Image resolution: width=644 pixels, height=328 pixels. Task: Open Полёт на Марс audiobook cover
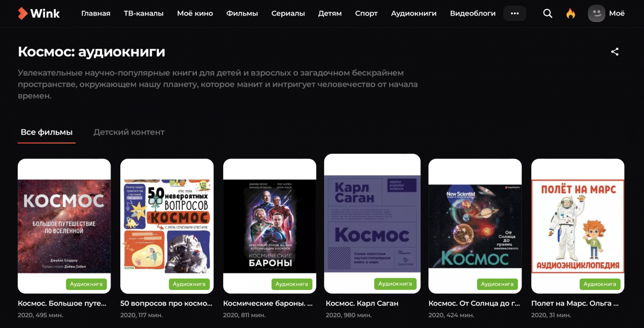(x=577, y=226)
